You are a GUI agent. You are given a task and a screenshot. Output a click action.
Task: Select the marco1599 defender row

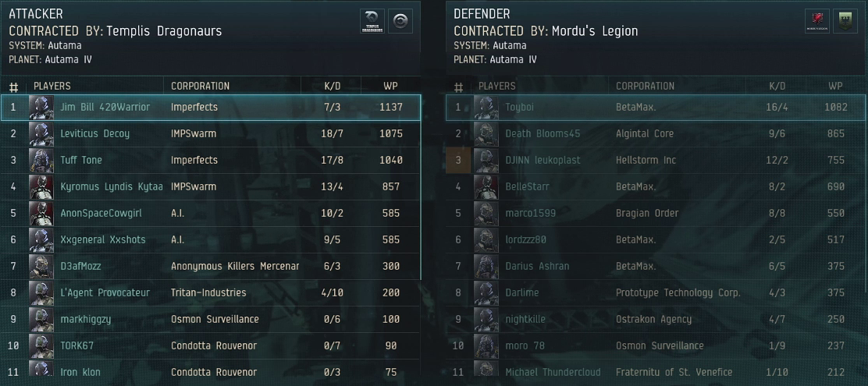pos(656,214)
